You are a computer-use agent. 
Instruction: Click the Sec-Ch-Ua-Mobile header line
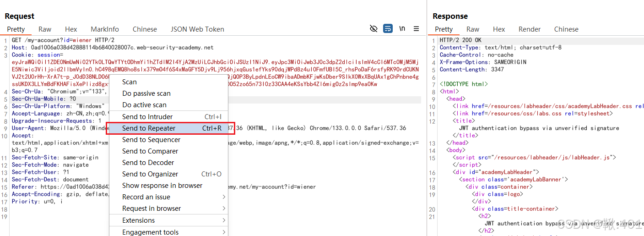(44, 99)
